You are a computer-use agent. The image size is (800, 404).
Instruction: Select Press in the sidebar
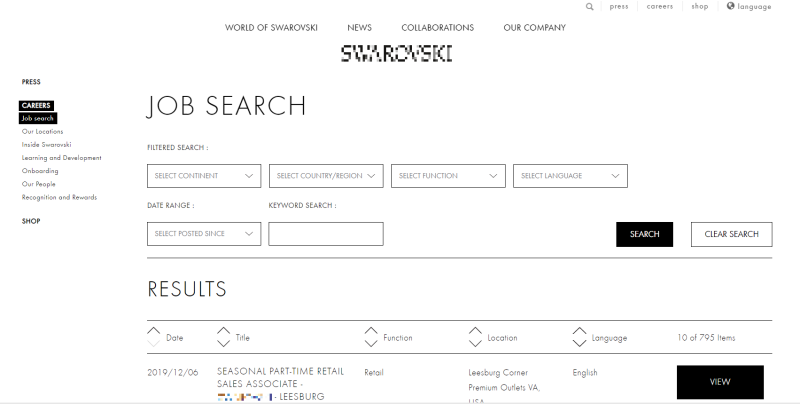tap(31, 82)
